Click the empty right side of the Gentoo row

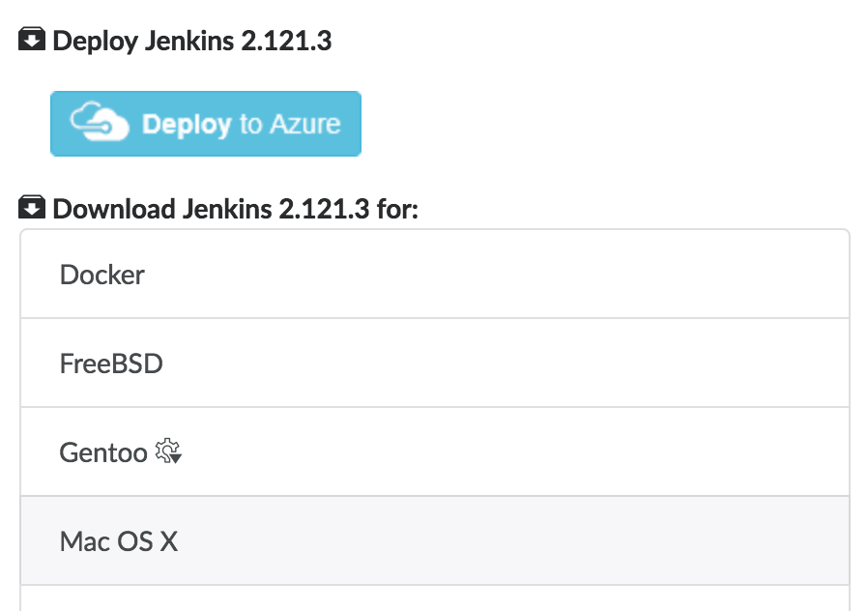pos(628,452)
